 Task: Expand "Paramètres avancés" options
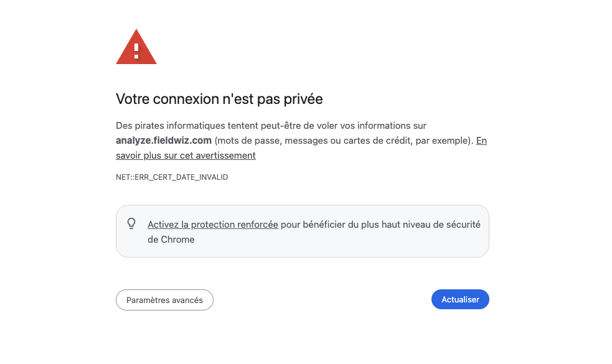[164, 300]
